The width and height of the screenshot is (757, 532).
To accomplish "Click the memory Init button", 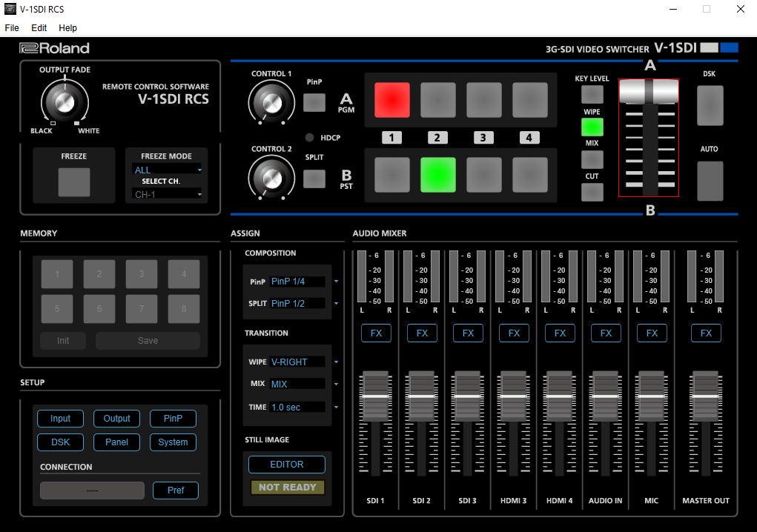I will point(63,341).
